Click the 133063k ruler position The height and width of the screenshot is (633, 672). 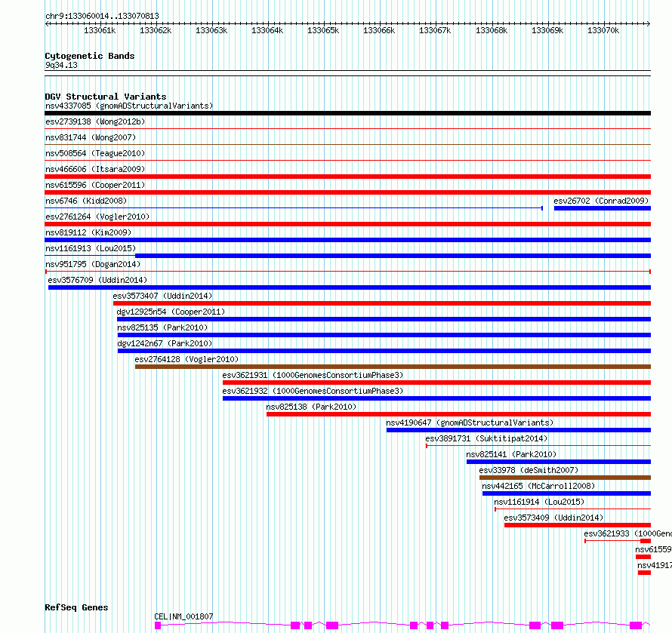211,30
